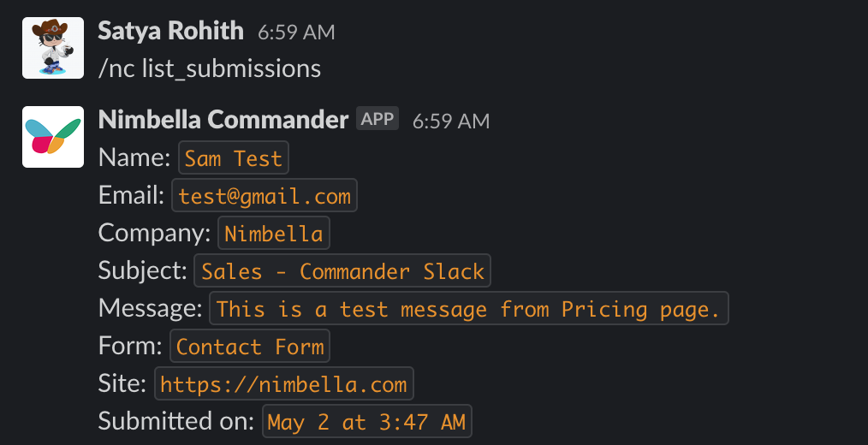The height and width of the screenshot is (445, 868).
Task: Select the /nc list_submissions command text
Action: pyautogui.click(x=210, y=68)
